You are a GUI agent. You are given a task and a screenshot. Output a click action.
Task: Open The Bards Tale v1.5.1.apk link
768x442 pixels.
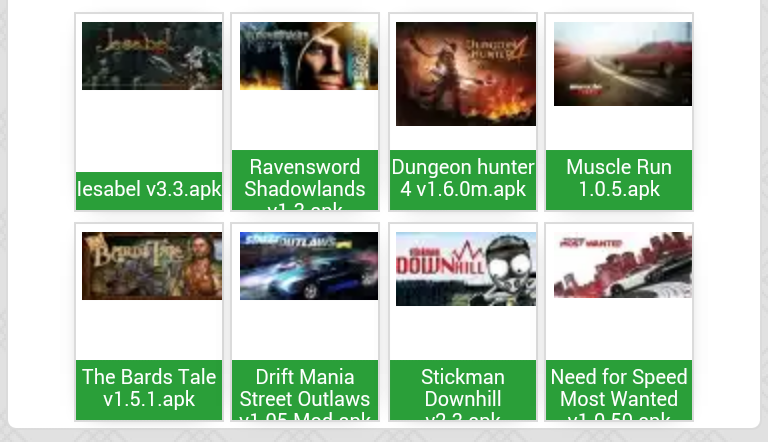click(x=149, y=390)
